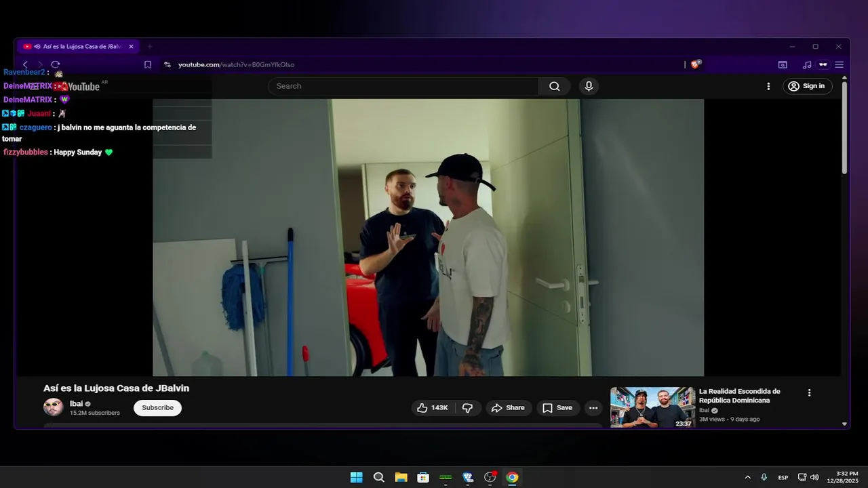Sign in to YouTube

[x=808, y=86]
